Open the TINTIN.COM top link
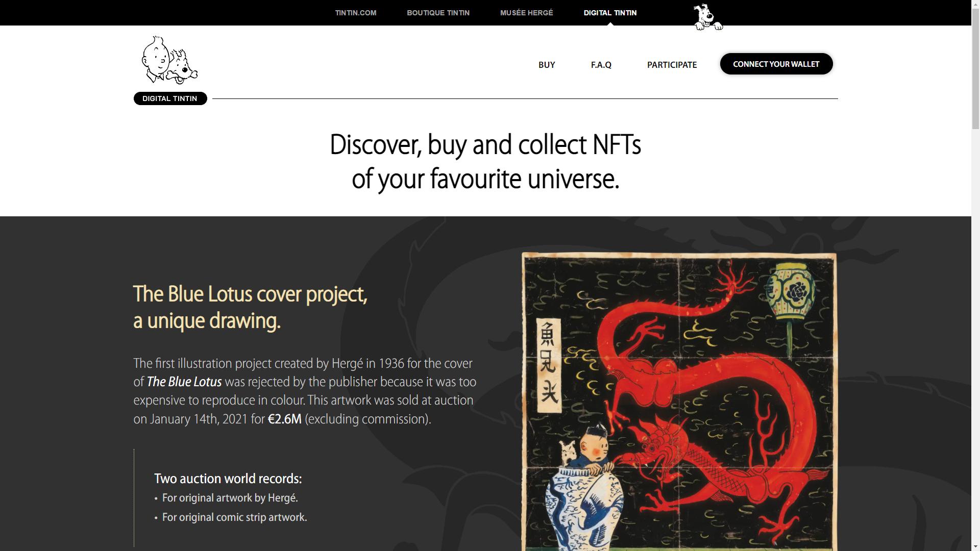Viewport: 980px width, 551px height. click(x=356, y=13)
